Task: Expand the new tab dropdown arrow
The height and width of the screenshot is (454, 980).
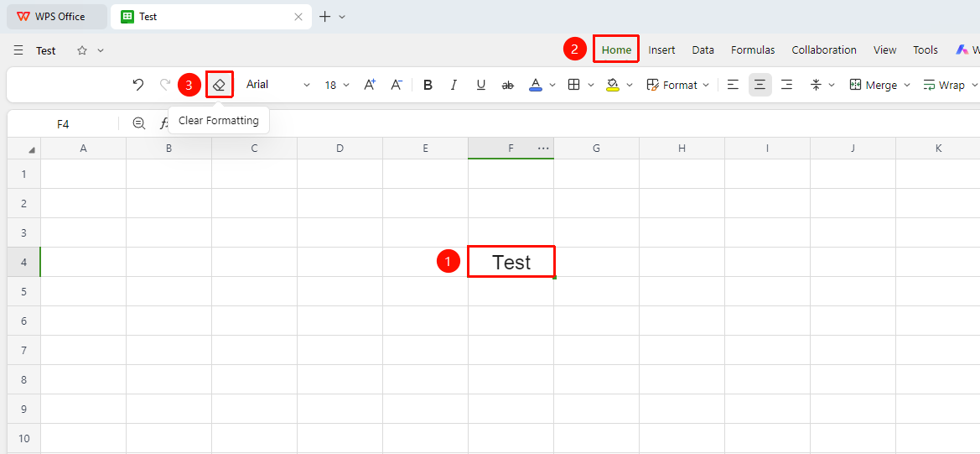Action: click(x=342, y=17)
